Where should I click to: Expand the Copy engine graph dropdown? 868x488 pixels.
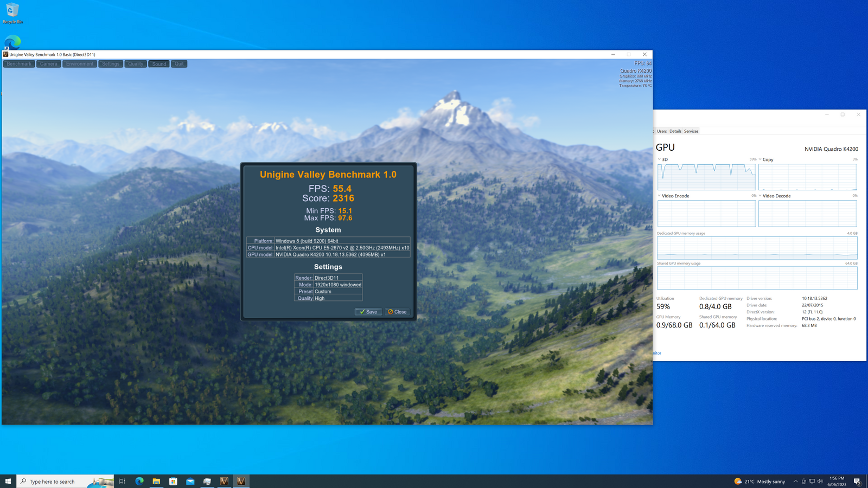point(760,159)
